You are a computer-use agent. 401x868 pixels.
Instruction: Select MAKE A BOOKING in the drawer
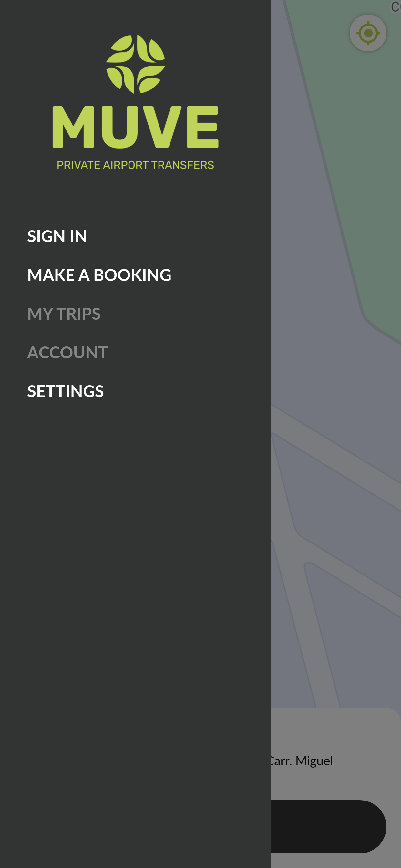[99, 275]
